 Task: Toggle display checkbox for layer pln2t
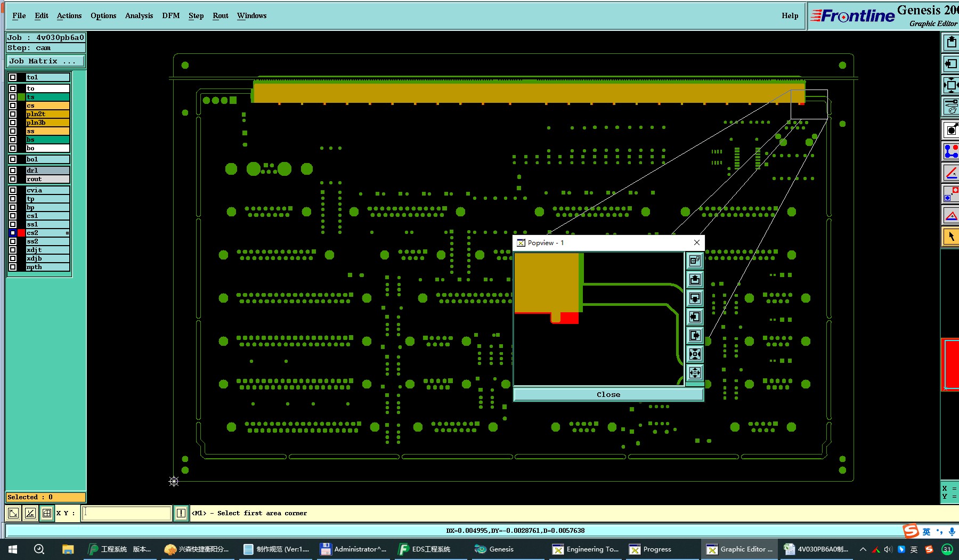pyautogui.click(x=13, y=114)
